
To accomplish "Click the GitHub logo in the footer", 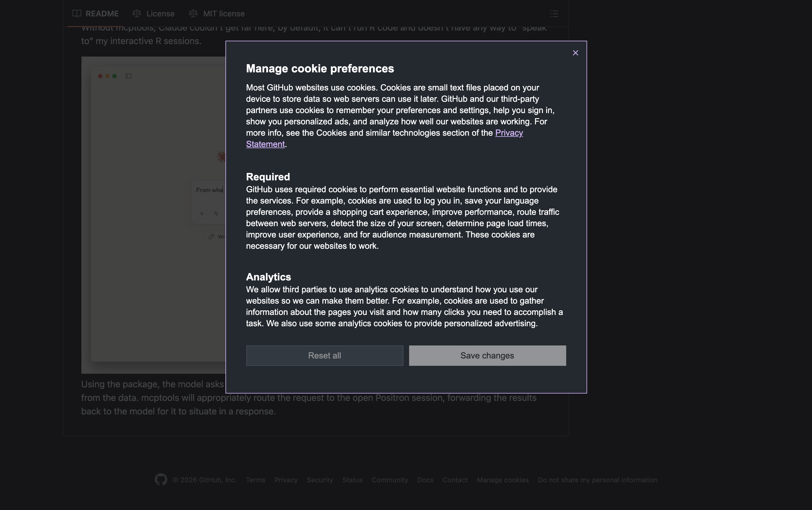I will (161, 479).
